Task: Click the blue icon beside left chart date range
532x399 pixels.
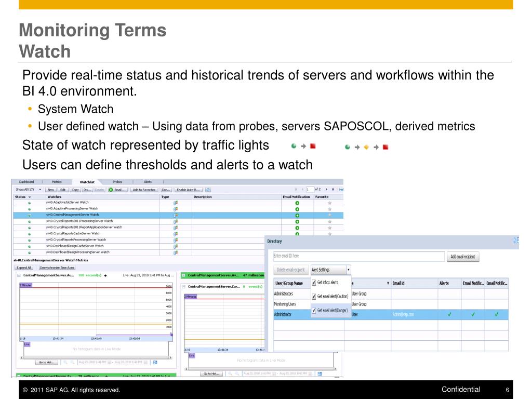Action: click(155, 362)
